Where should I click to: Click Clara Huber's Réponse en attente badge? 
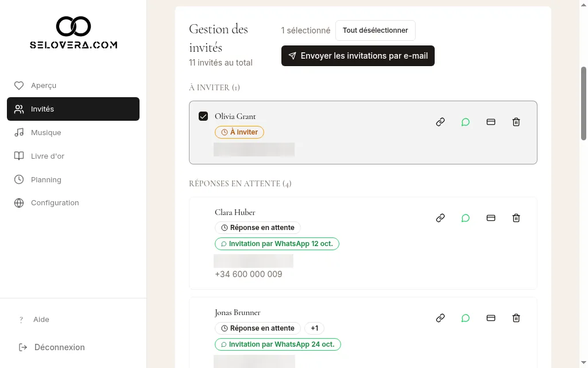pyautogui.click(x=258, y=228)
